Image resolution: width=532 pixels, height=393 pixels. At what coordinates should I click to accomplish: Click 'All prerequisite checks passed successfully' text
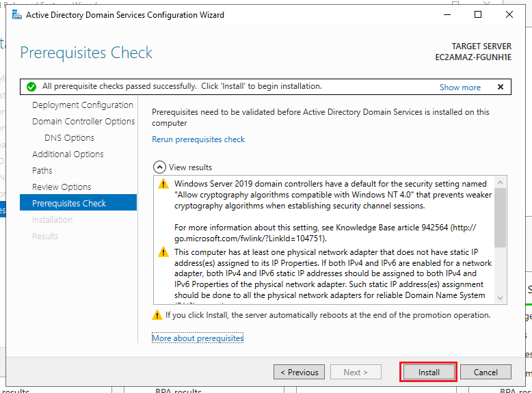tap(120, 87)
